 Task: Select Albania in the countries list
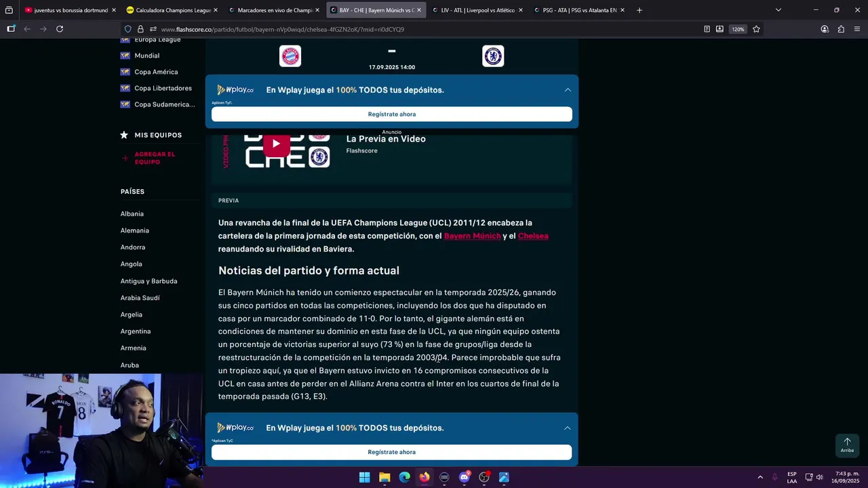[132, 213]
